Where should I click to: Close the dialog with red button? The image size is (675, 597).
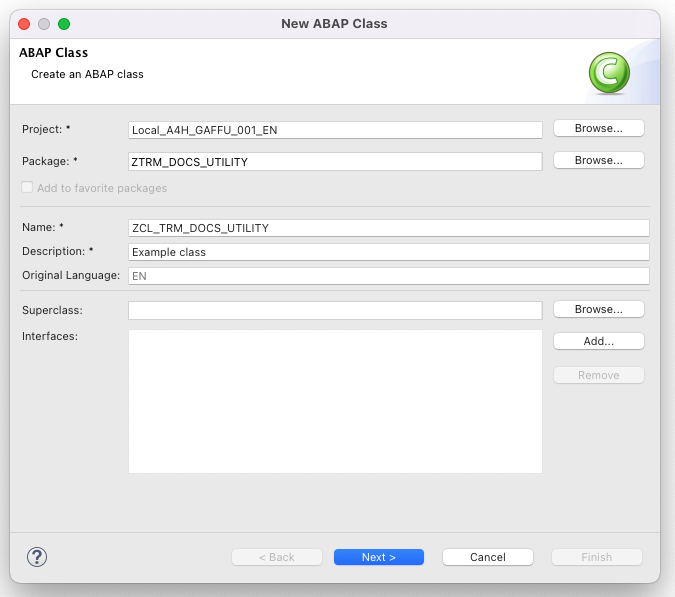point(24,24)
